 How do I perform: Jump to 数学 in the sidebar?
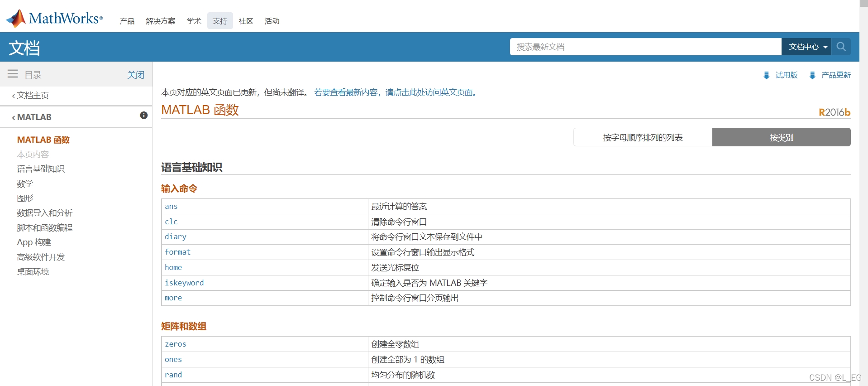tap(25, 184)
